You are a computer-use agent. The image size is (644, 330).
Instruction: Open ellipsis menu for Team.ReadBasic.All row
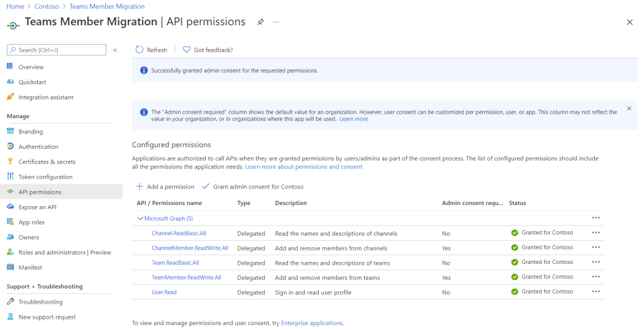point(596,262)
